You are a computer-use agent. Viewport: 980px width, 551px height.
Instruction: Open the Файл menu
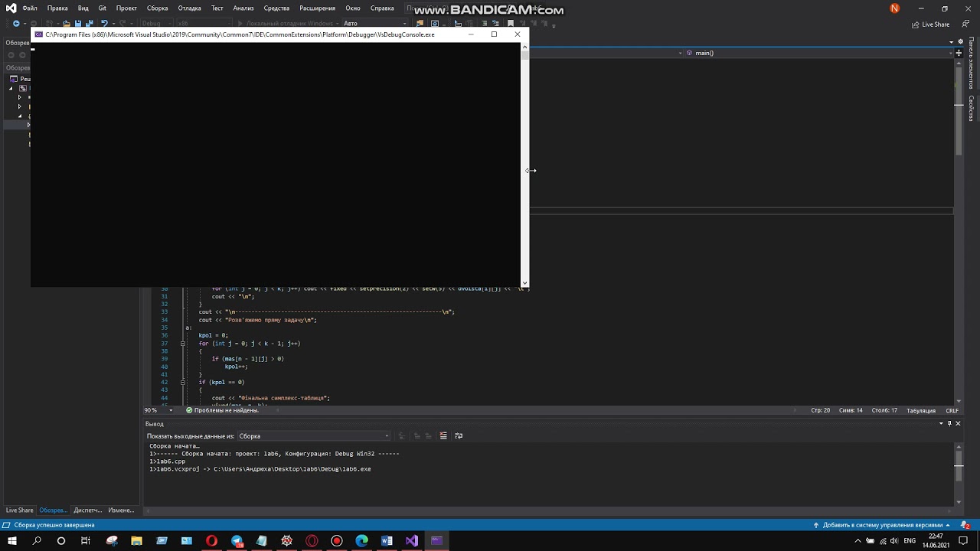(x=30, y=8)
